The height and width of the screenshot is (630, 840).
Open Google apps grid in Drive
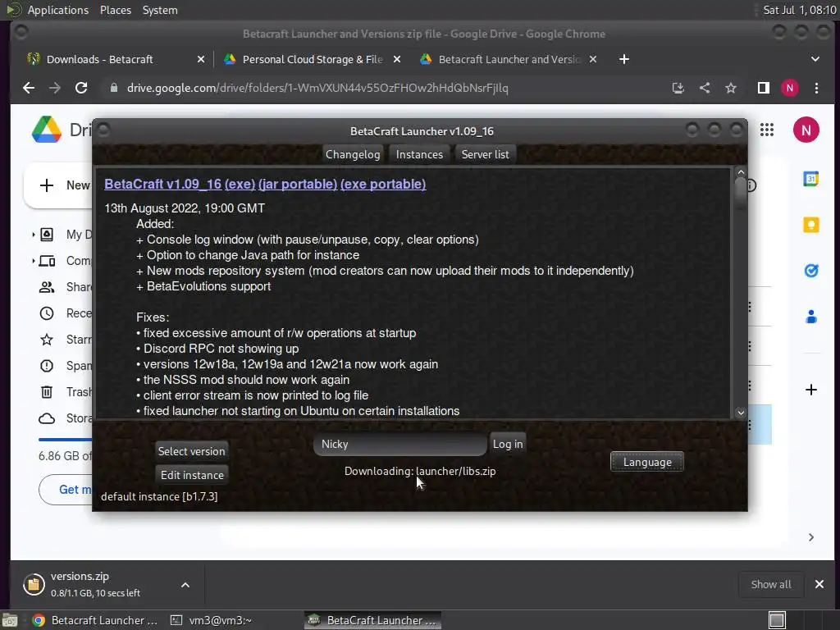pos(767,130)
